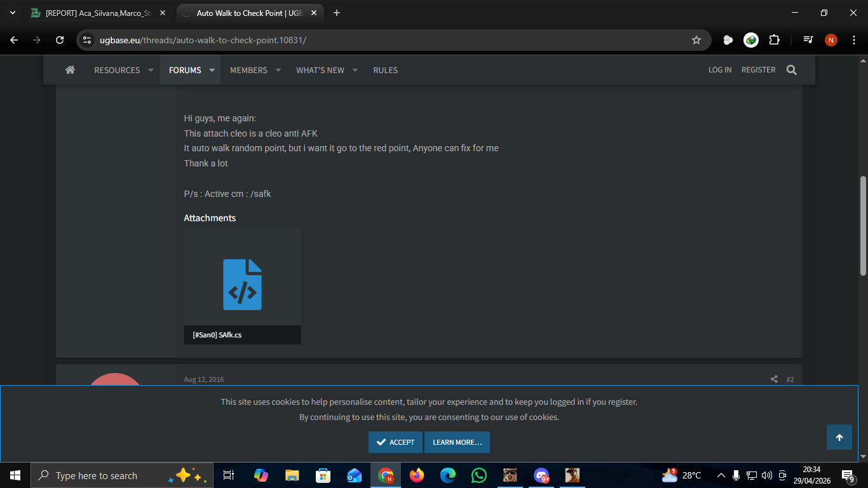Viewport: 868px width, 488px height.
Task: Click the share icon on post #2
Action: click(774, 379)
